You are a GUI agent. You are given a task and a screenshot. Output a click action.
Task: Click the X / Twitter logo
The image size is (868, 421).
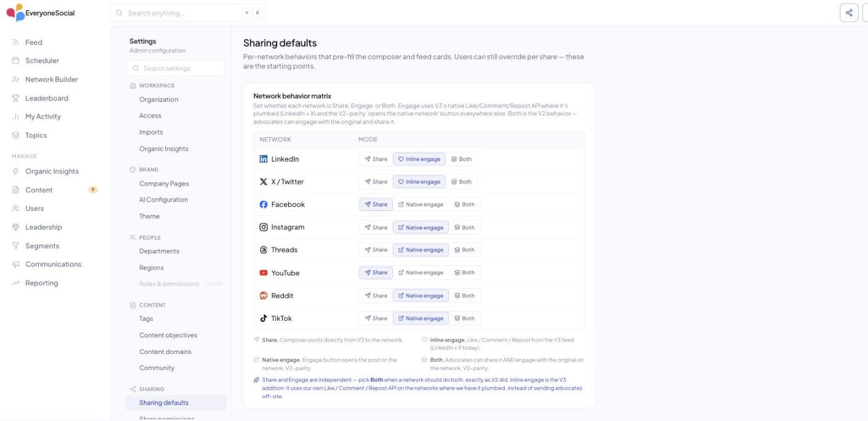coord(264,182)
